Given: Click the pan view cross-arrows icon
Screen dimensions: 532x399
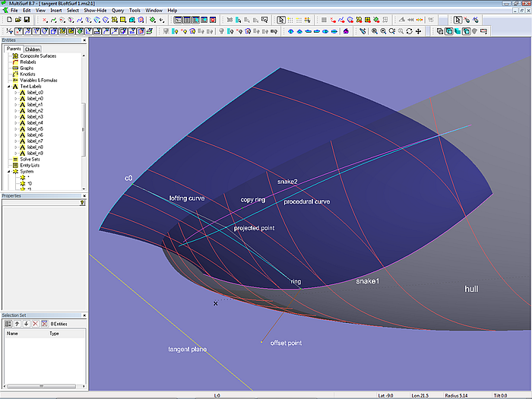Looking at the screenshot, I should [419, 31].
